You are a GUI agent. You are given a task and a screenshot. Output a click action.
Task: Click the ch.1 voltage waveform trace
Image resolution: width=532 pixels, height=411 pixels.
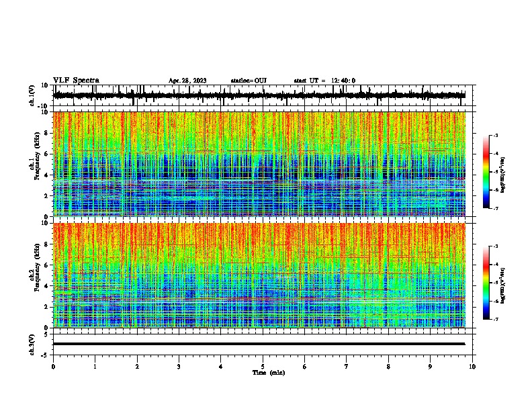click(x=259, y=95)
